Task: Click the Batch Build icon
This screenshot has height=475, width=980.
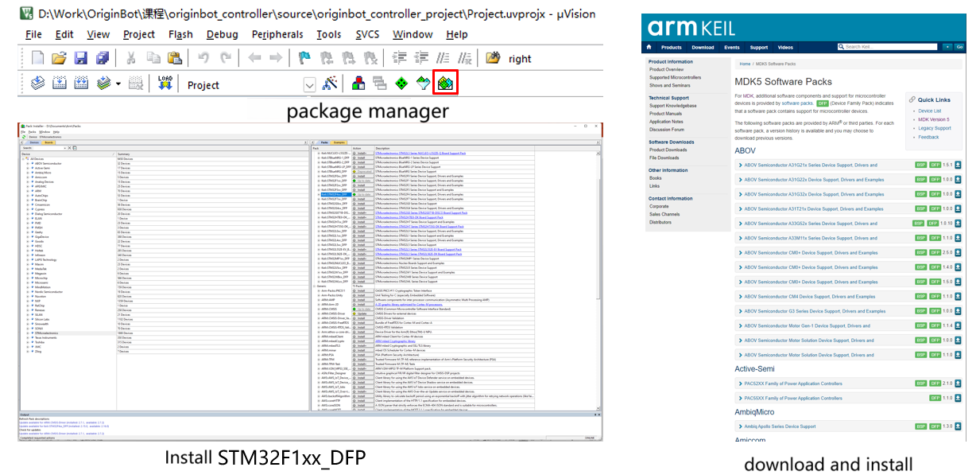Action: [103, 84]
